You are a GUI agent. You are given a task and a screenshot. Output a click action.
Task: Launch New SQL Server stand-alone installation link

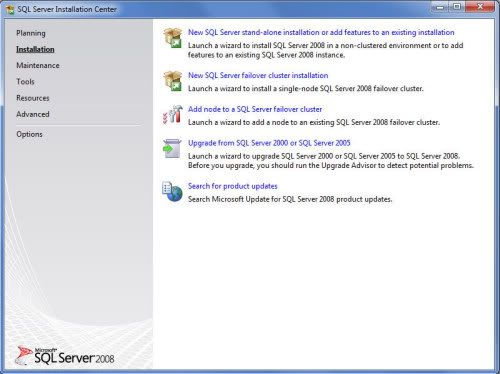(321, 32)
